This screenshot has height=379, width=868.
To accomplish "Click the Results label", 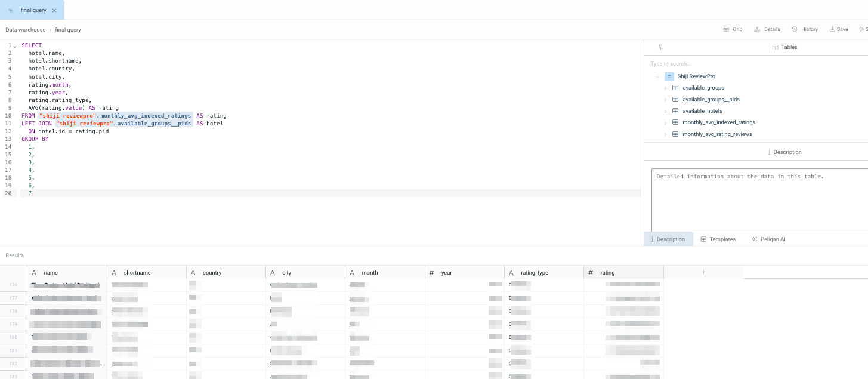I will [15, 255].
